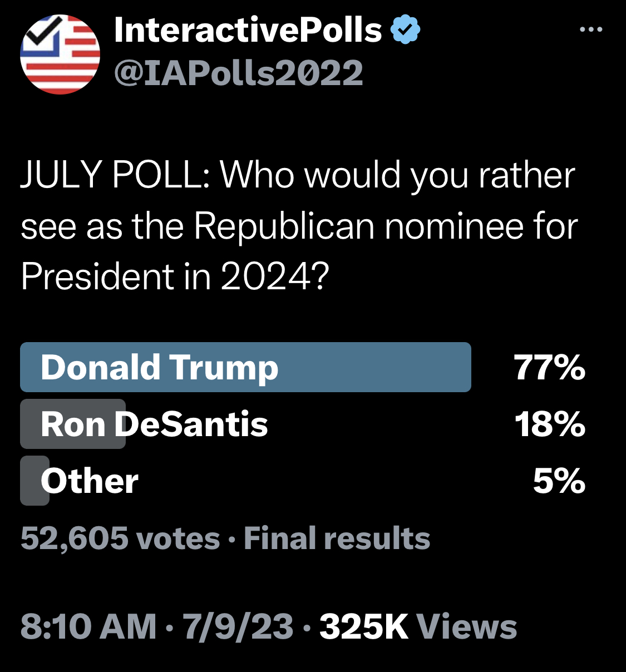Click the JULY POLL question text
The image size is (626, 672).
pos(299,226)
